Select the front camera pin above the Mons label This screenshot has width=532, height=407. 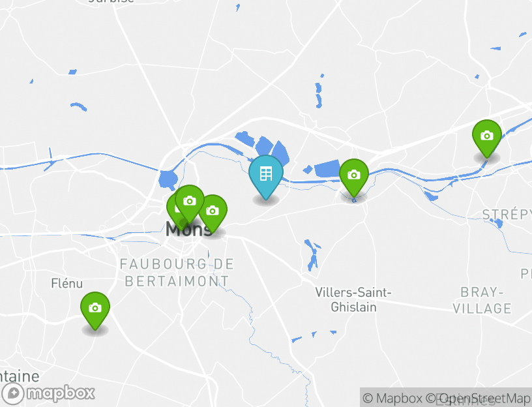(x=190, y=203)
